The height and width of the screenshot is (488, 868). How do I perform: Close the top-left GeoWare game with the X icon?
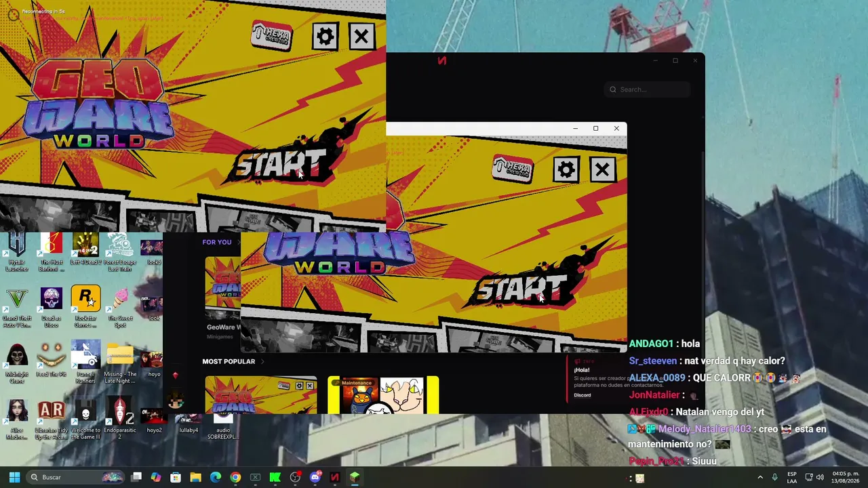361,37
